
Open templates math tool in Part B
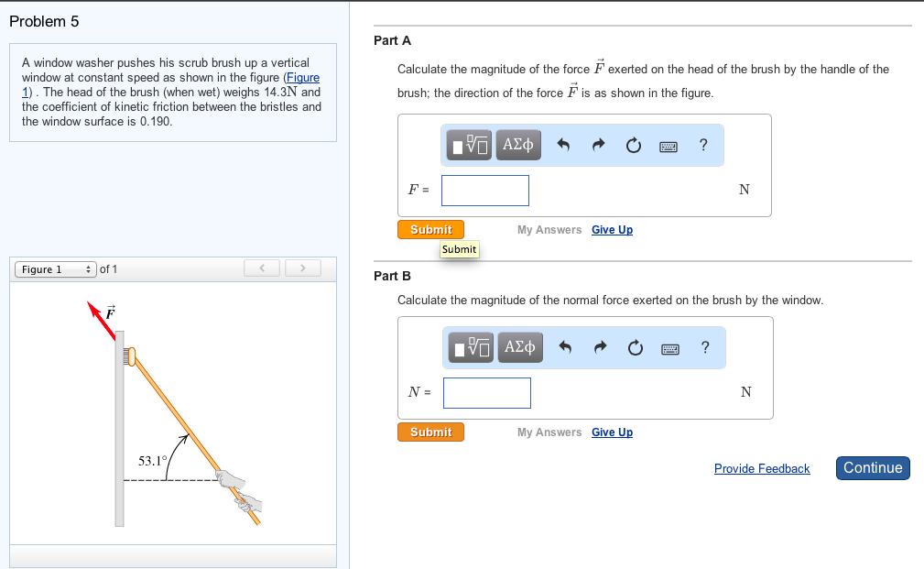click(473, 347)
